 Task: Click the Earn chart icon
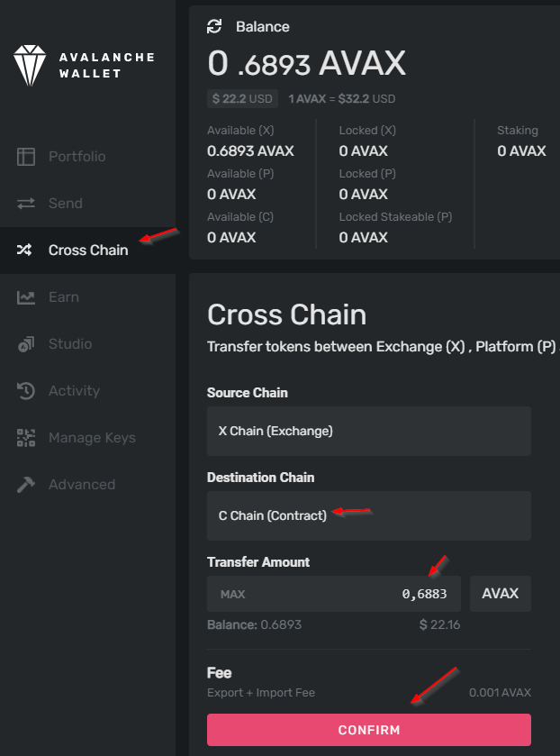tap(26, 297)
